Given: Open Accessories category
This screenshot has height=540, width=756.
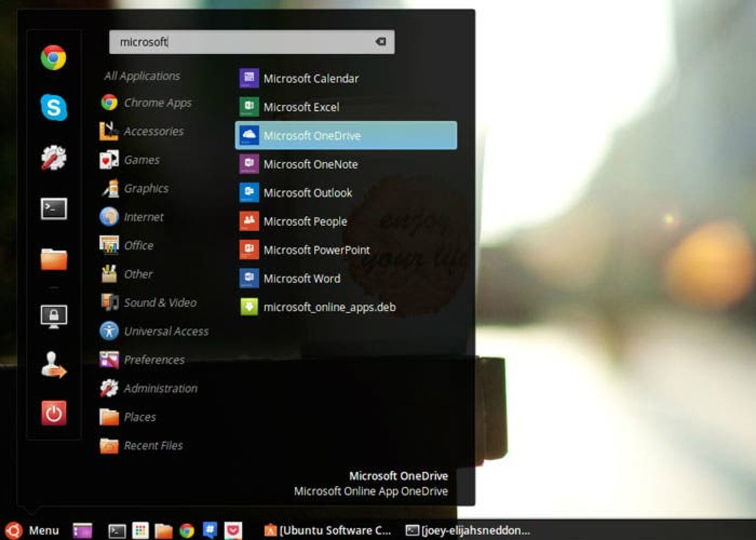Looking at the screenshot, I should tap(142, 131).
